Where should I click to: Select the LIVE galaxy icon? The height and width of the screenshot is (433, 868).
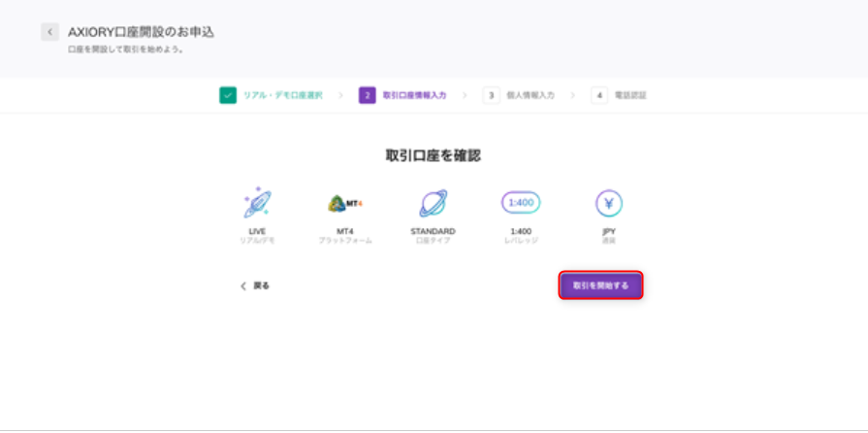pyautogui.click(x=257, y=203)
